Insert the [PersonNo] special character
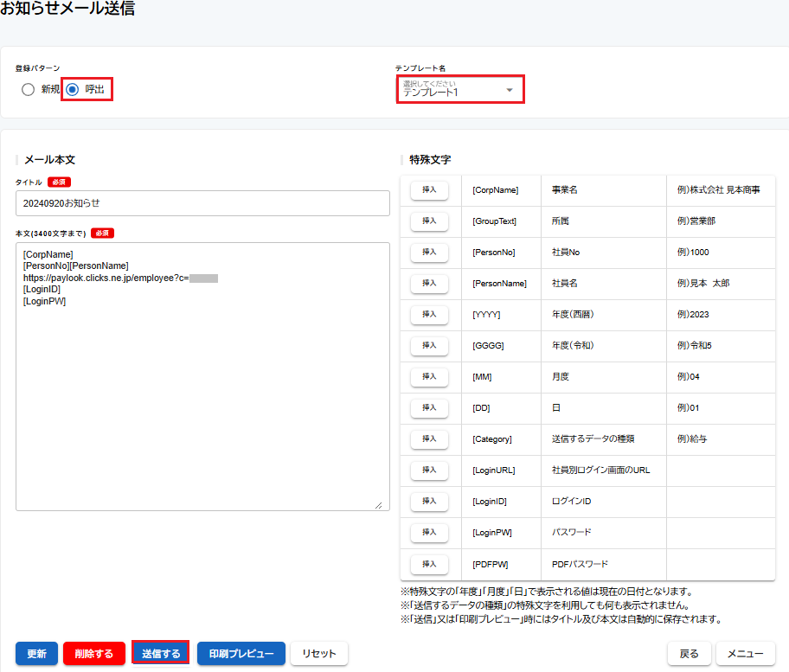The width and height of the screenshot is (789, 672). pyautogui.click(x=429, y=253)
